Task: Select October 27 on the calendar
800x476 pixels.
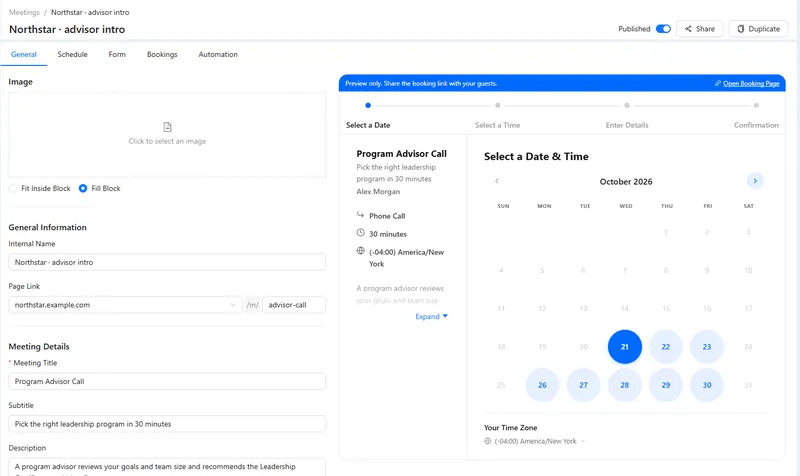Action: point(583,385)
